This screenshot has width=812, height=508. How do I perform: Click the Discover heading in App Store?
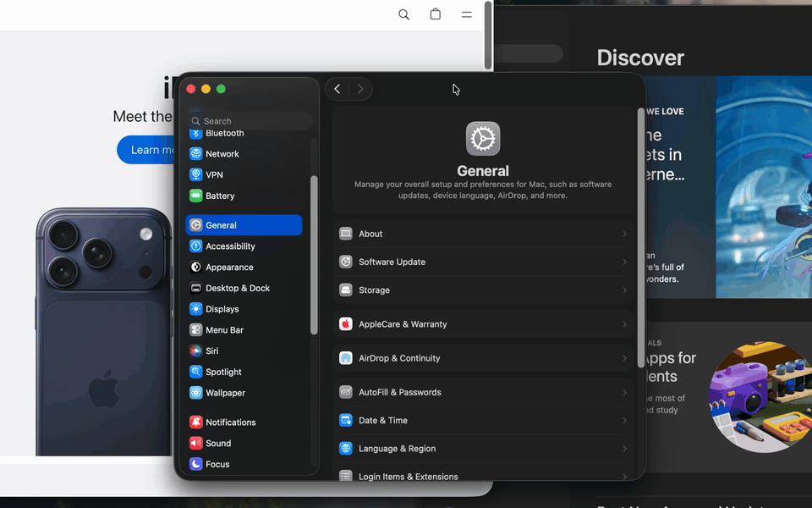coord(640,58)
